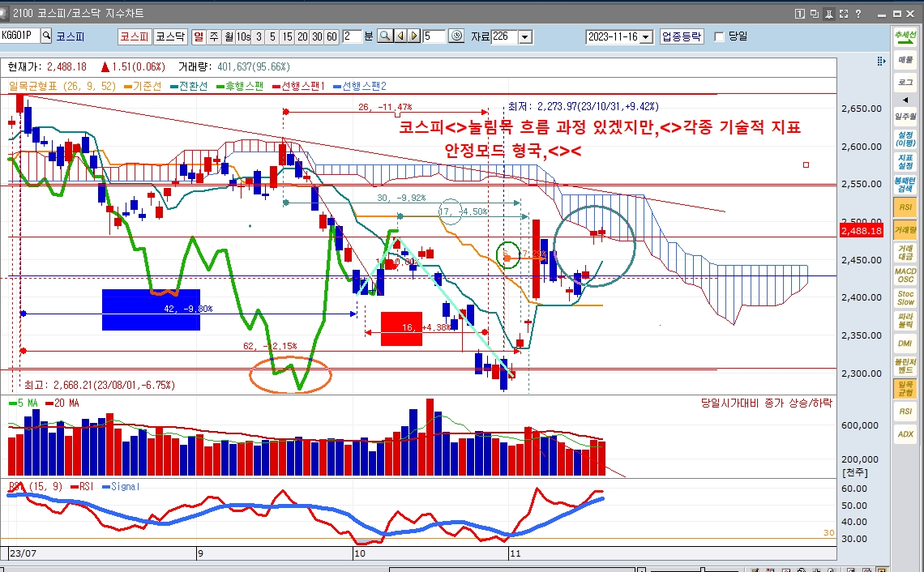Toggle the 거래량 volume indicator
Viewport: 924px width, 572px height.
pyautogui.click(x=905, y=230)
